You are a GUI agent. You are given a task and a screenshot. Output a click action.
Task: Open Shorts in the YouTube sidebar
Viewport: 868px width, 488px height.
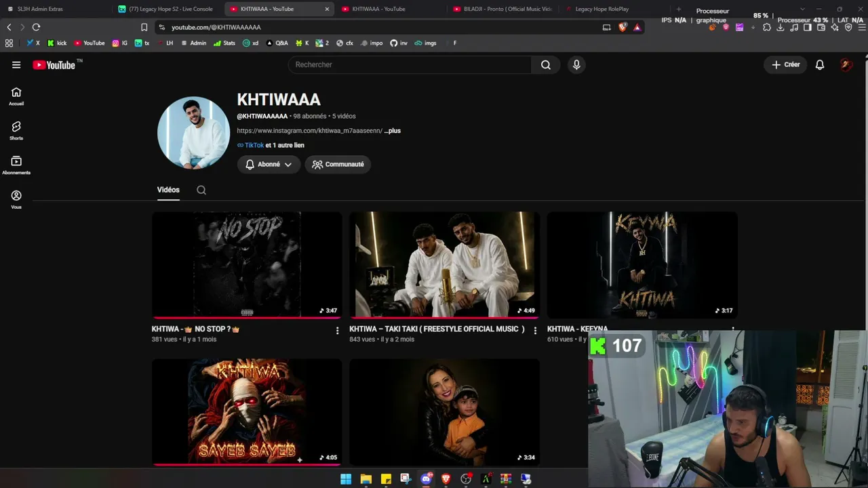16,131
